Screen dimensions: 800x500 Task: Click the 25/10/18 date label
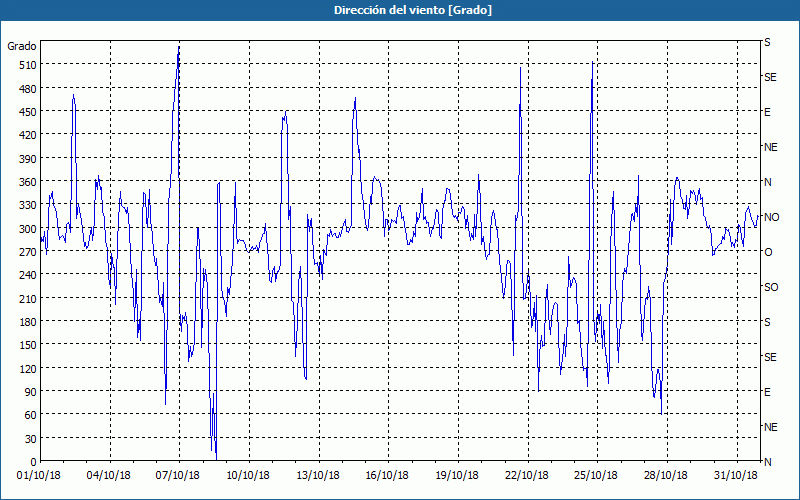596,476
